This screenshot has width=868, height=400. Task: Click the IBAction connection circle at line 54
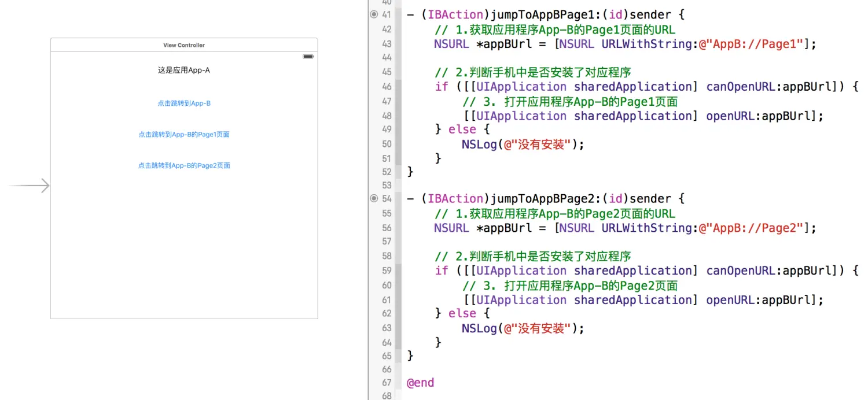tap(374, 198)
